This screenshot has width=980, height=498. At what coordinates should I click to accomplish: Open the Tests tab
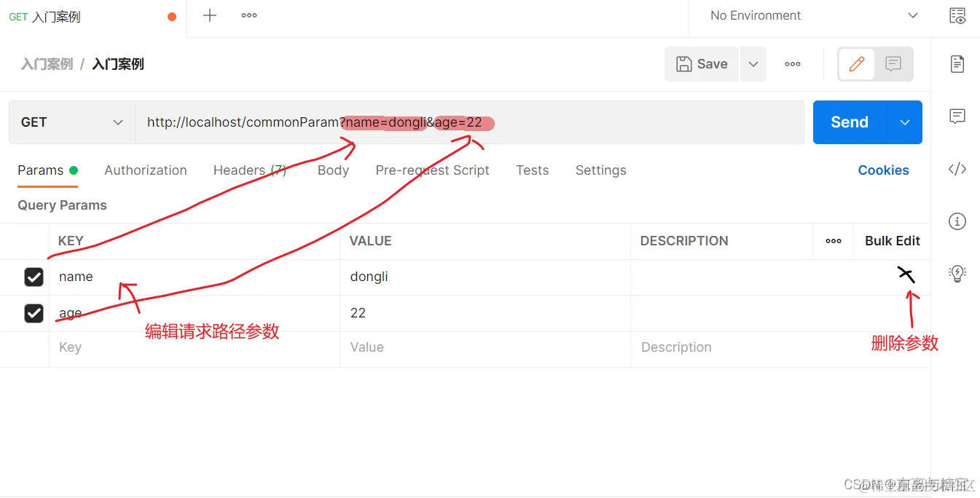[x=532, y=170]
